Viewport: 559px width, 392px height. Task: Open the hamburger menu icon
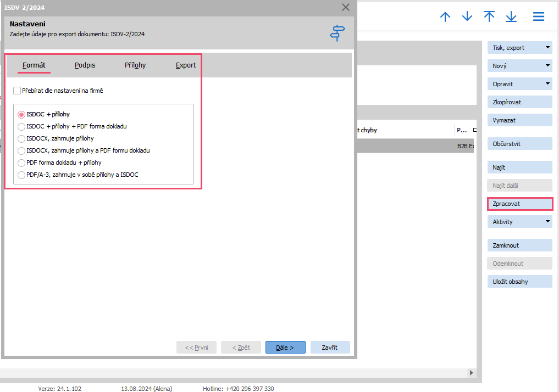click(x=539, y=16)
